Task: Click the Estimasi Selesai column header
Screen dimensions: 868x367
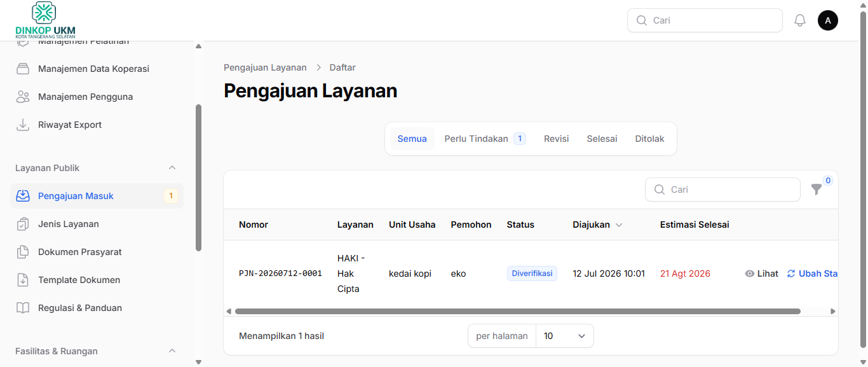Action: (695, 225)
